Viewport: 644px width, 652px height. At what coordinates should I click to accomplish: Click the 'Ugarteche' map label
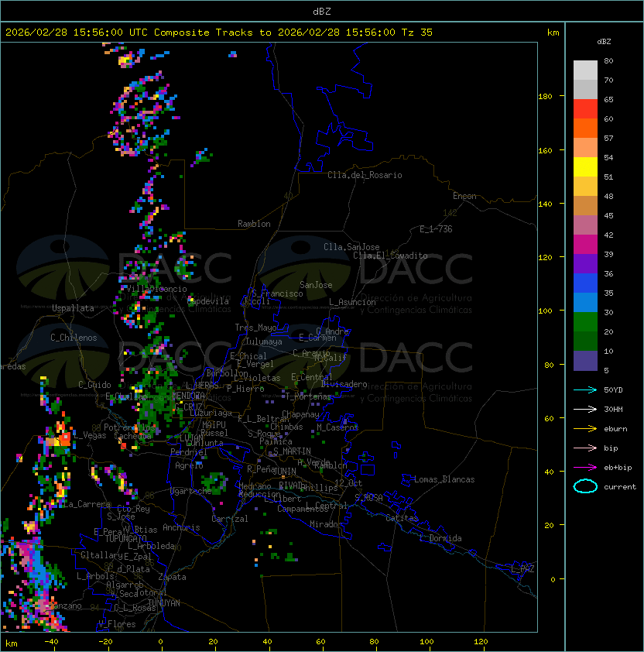[191, 491]
